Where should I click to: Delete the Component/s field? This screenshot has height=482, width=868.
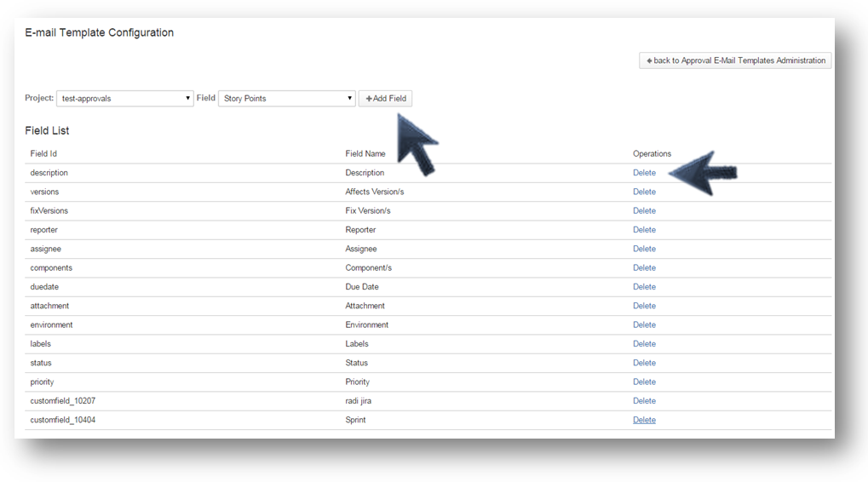coord(644,267)
